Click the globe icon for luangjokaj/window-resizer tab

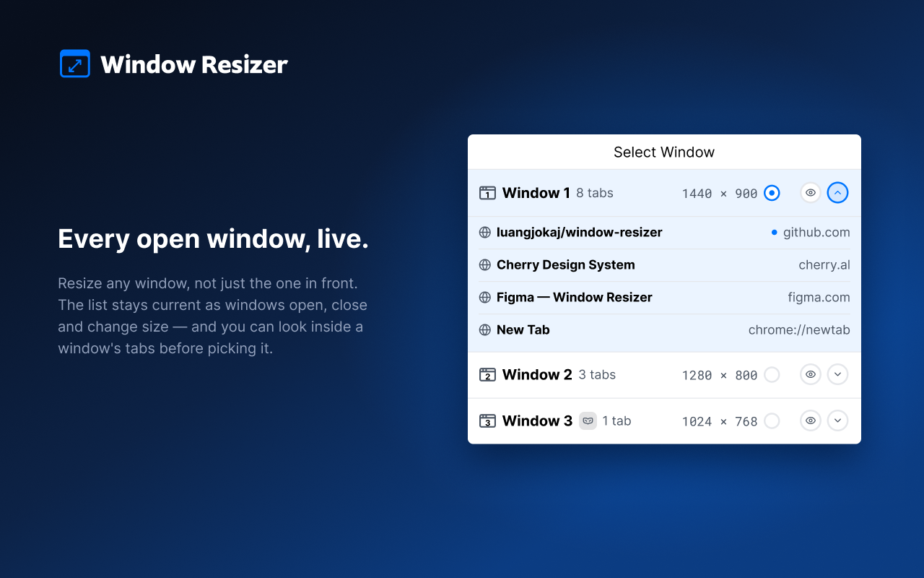coord(485,233)
